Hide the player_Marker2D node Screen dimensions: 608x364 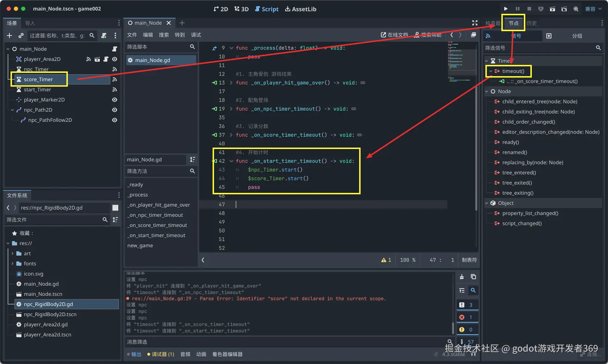click(115, 100)
